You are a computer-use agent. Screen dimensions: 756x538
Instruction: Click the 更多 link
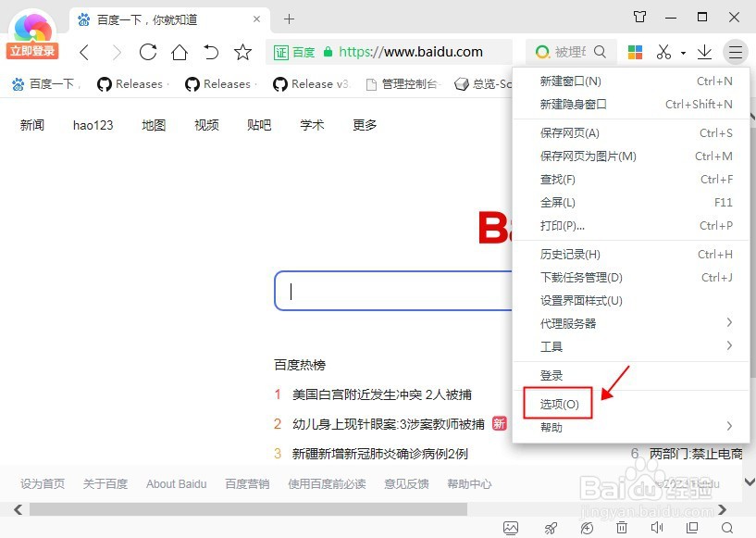(364, 125)
